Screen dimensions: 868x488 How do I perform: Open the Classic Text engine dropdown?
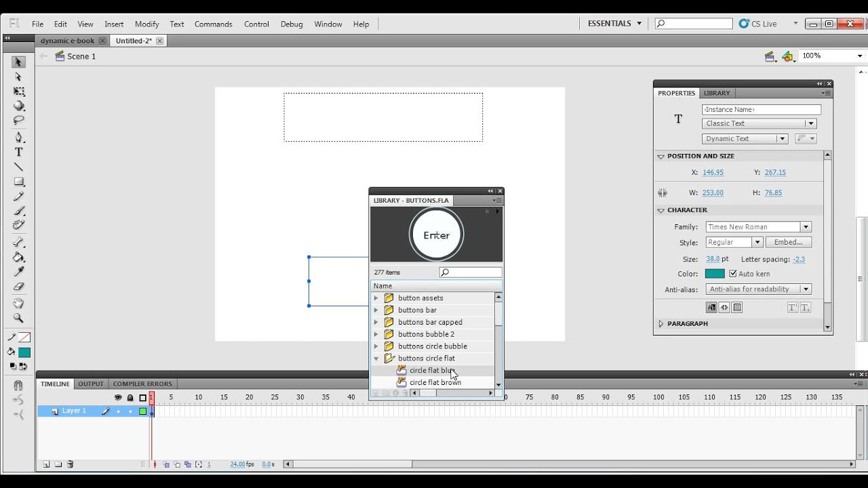pyautogui.click(x=759, y=123)
